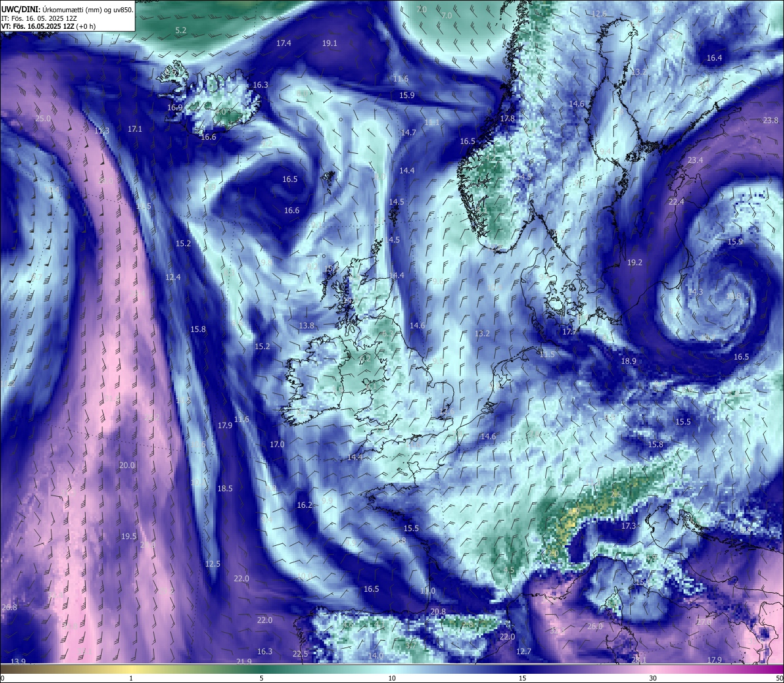Click the map value '20.0'
This screenshot has width=784, height=683.
coord(127,466)
